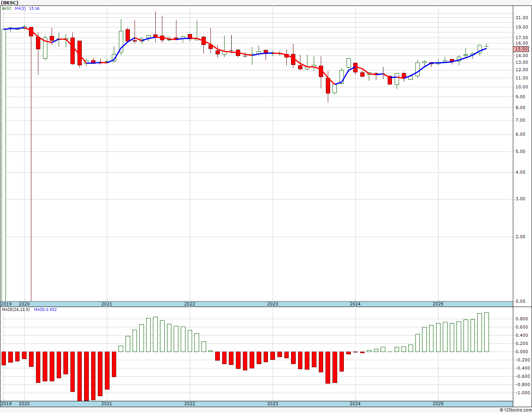This screenshot has width=532, height=413.
Task: Select 2020 on the price chart time axis
Action: coord(24,304)
